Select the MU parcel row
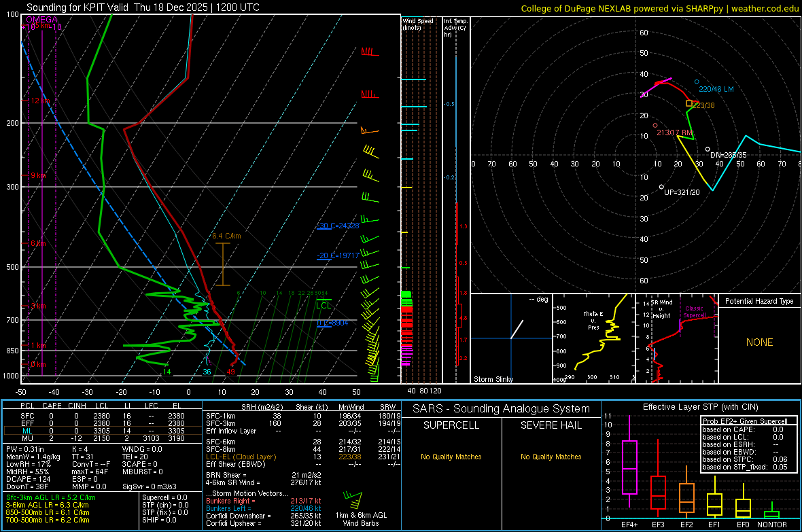 103,438
